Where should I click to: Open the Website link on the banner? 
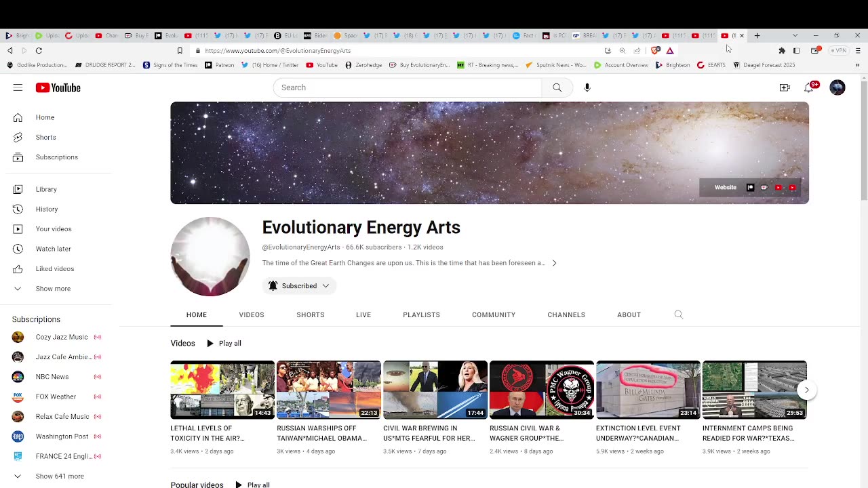tap(726, 188)
